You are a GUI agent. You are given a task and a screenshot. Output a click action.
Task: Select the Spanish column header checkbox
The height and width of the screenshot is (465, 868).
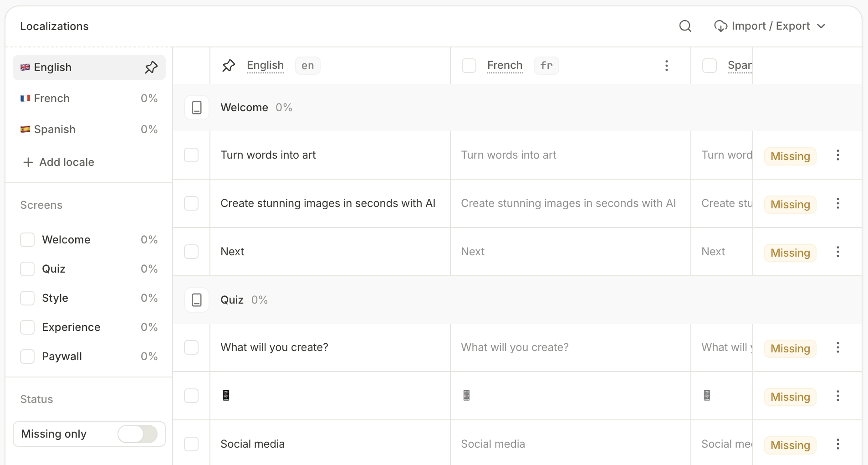pyautogui.click(x=710, y=66)
